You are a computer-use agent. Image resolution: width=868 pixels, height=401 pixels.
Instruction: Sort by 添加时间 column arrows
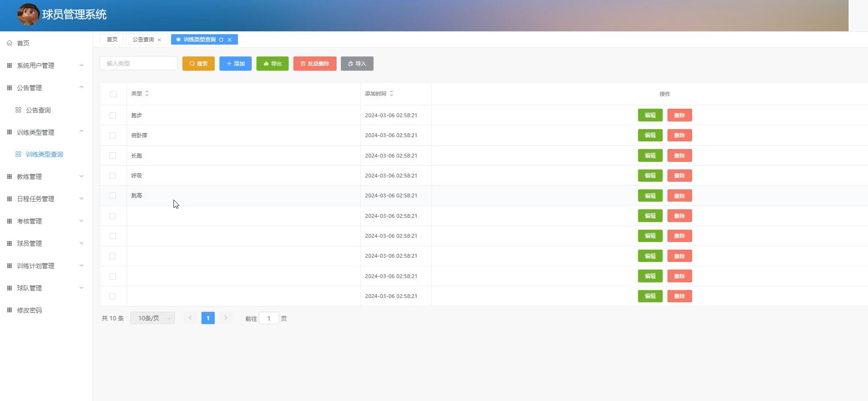click(392, 93)
